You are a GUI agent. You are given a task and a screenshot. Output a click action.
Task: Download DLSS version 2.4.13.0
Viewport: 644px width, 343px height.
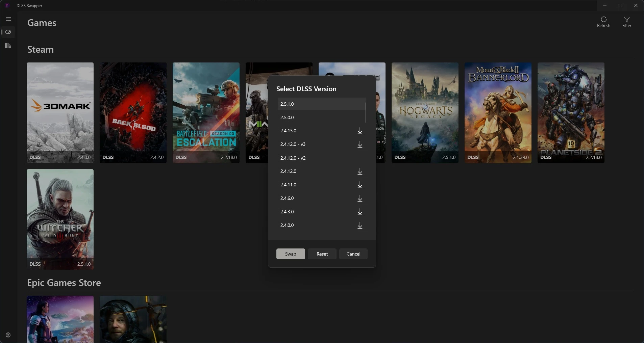tap(359, 131)
